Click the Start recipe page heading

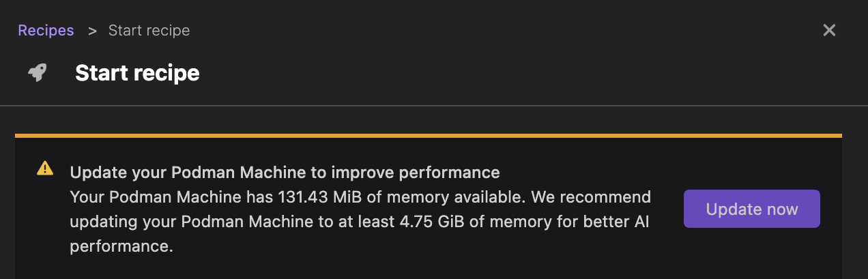tap(137, 73)
